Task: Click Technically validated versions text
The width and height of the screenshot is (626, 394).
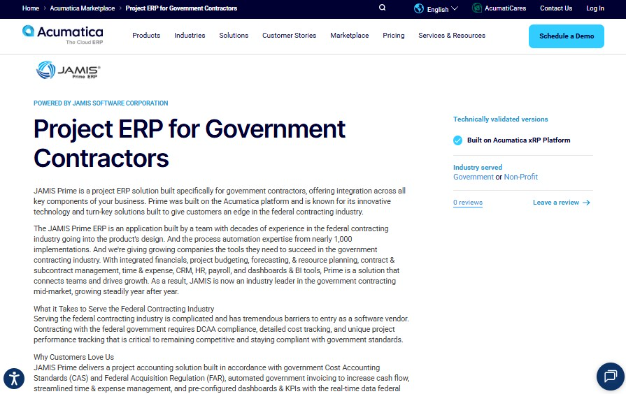Action: coord(500,119)
